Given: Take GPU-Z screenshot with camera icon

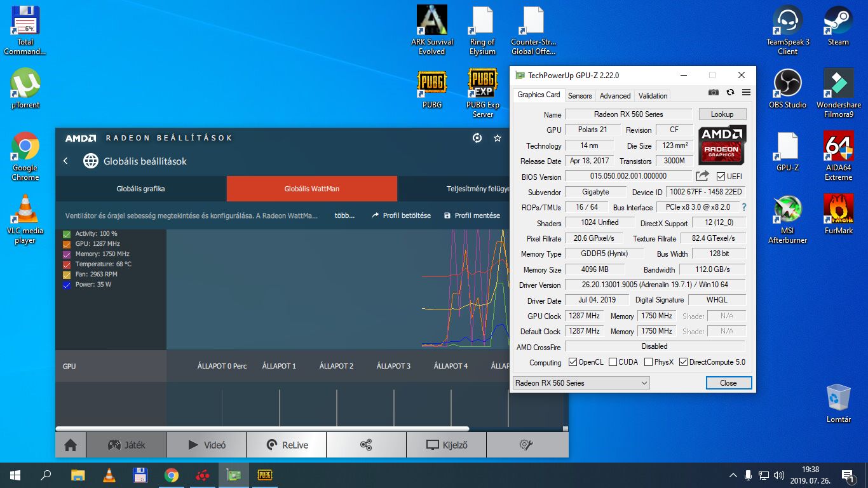Looking at the screenshot, I should (714, 93).
